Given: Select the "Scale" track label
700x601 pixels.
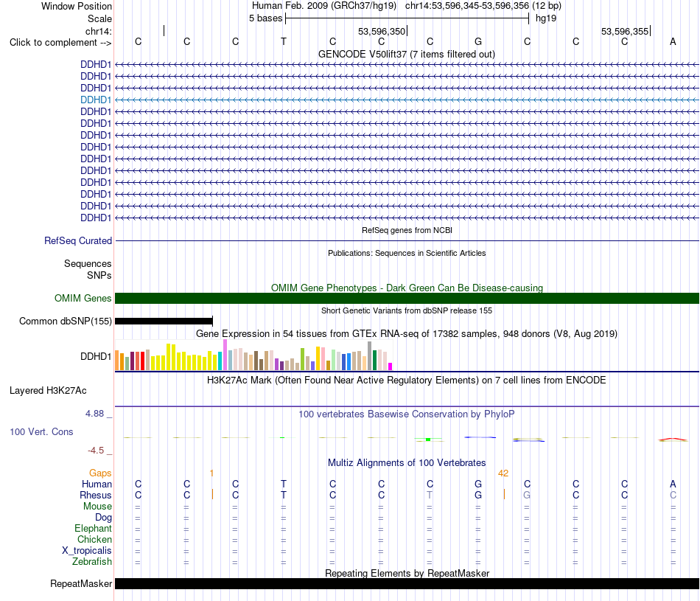Looking at the screenshot, I should tap(99, 18).
